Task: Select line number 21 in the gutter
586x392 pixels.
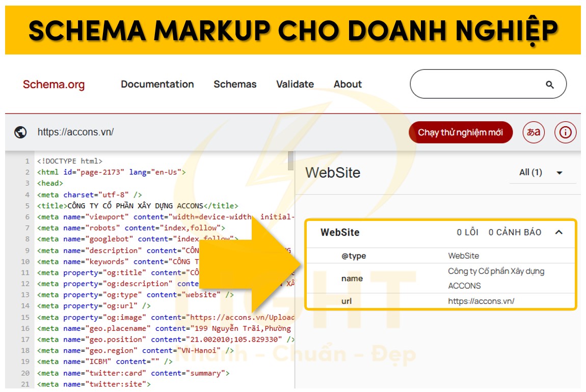Action: click(x=25, y=384)
